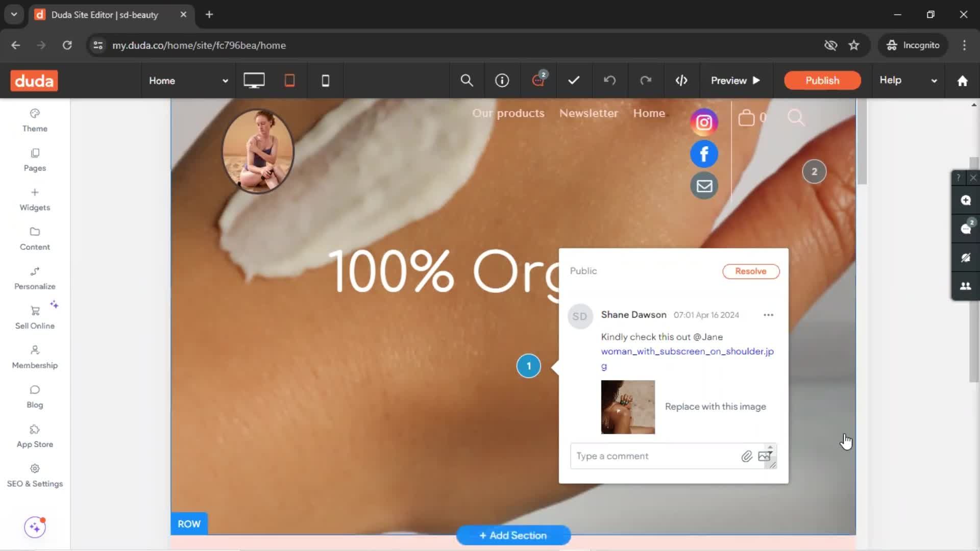This screenshot has width=980, height=551.
Task: Click the email social icon on the site
Action: point(704,186)
